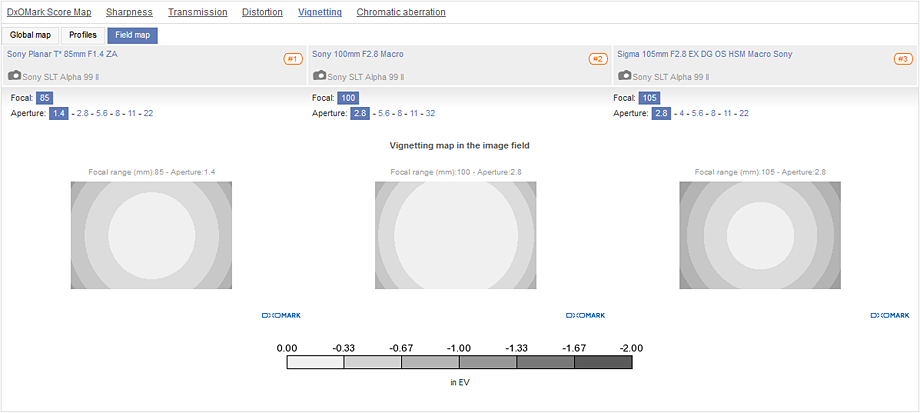Image resolution: width=920 pixels, height=413 pixels.
Task: Open the Sharpness tab
Action: coord(130,12)
